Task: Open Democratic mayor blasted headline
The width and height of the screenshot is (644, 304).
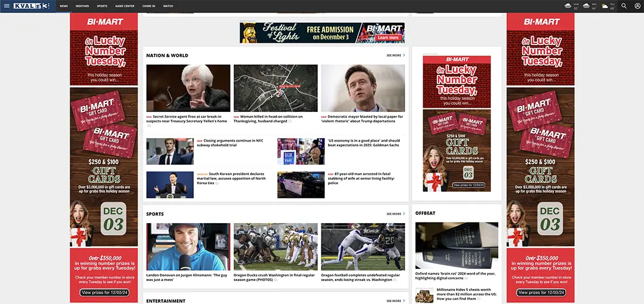Action: [362, 119]
